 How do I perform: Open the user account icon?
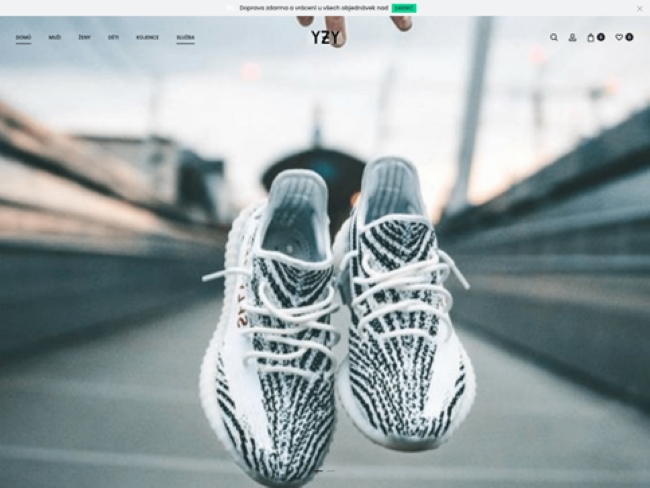tap(572, 37)
